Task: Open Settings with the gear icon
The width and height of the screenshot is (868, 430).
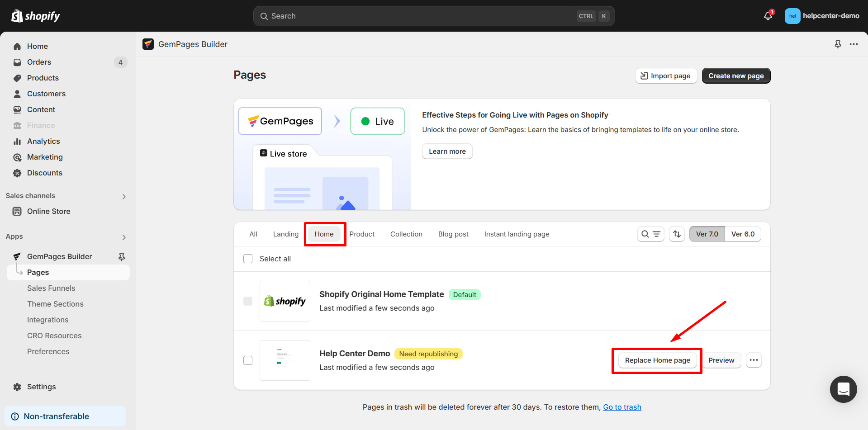Action: 17,387
